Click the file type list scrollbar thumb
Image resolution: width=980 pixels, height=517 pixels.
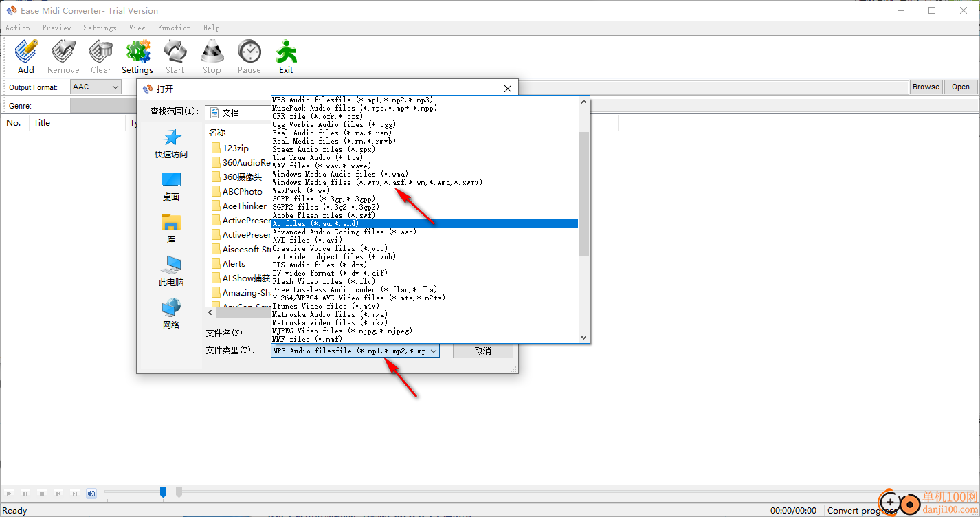[584, 193]
